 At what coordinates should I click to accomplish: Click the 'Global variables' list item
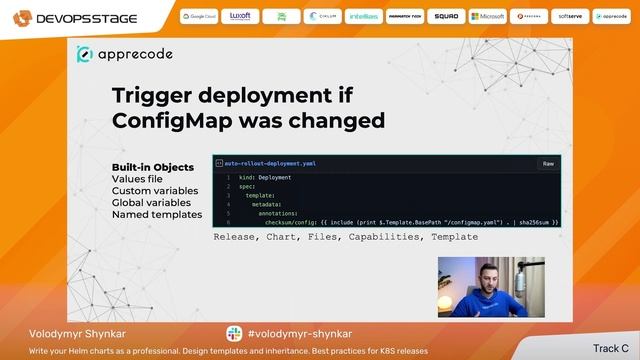tap(151, 202)
